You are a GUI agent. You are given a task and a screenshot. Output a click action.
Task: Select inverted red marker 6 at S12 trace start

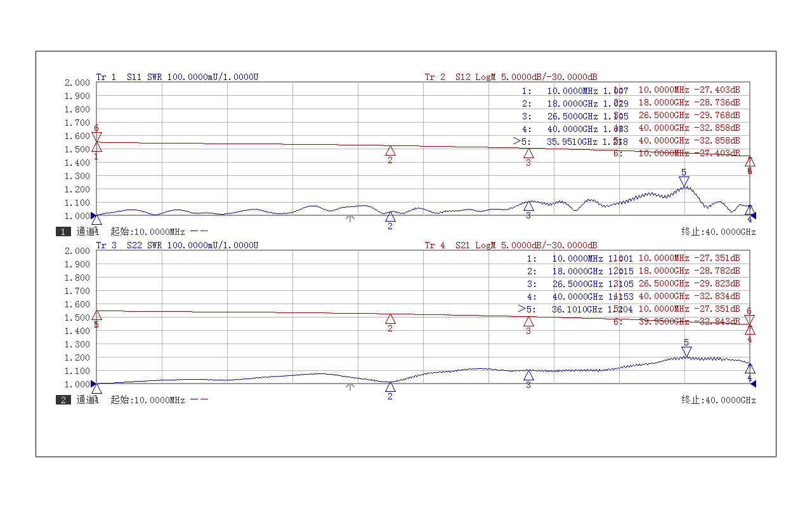tap(96, 137)
